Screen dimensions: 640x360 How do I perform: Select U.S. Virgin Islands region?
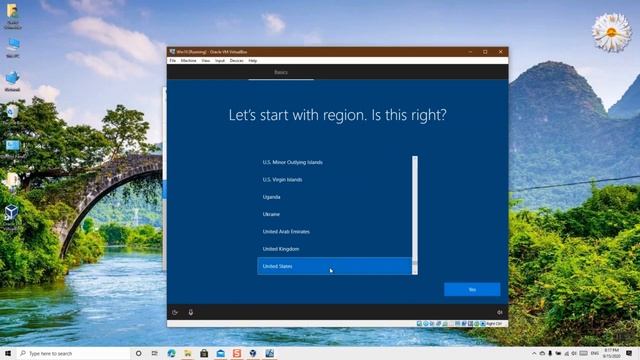[x=335, y=180]
